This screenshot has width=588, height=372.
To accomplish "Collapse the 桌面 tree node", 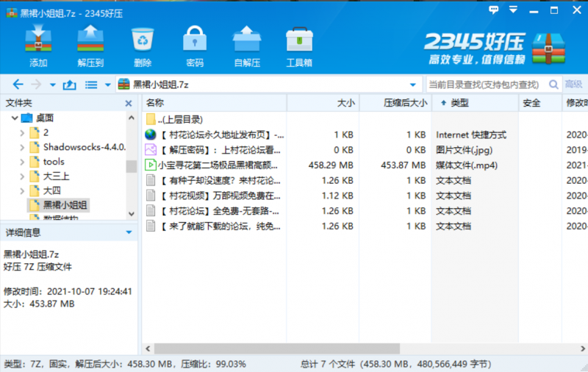I will [14, 118].
